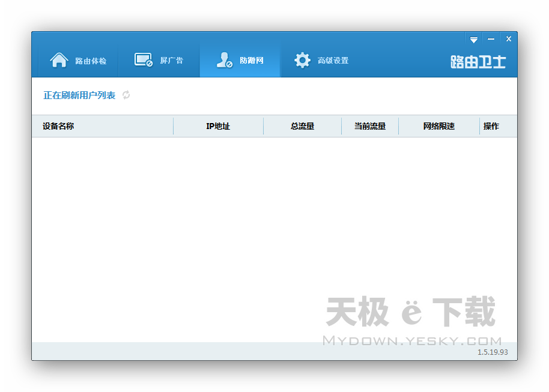The image size is (549, 392).
Task: Open the 屏广告 tab label
Action: (171, 61)
